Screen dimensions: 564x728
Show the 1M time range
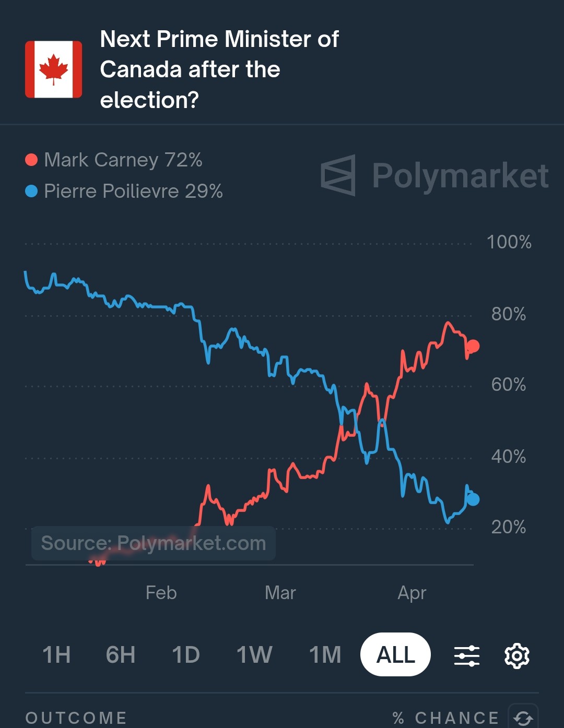(x=325, y=654)
